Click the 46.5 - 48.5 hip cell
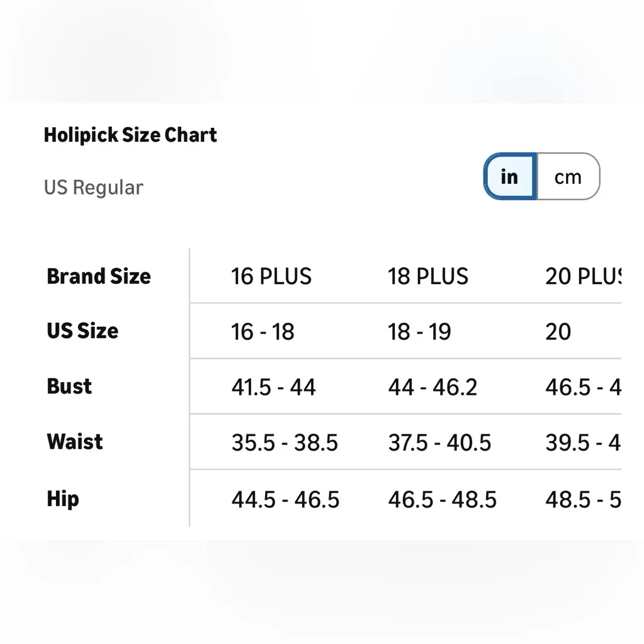The width and height of the screenshot is (644, 644). click(x=442, y=500)
